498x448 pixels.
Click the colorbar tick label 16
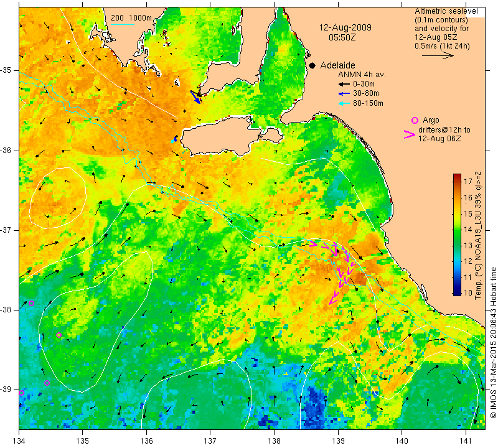tap(468, 197)
